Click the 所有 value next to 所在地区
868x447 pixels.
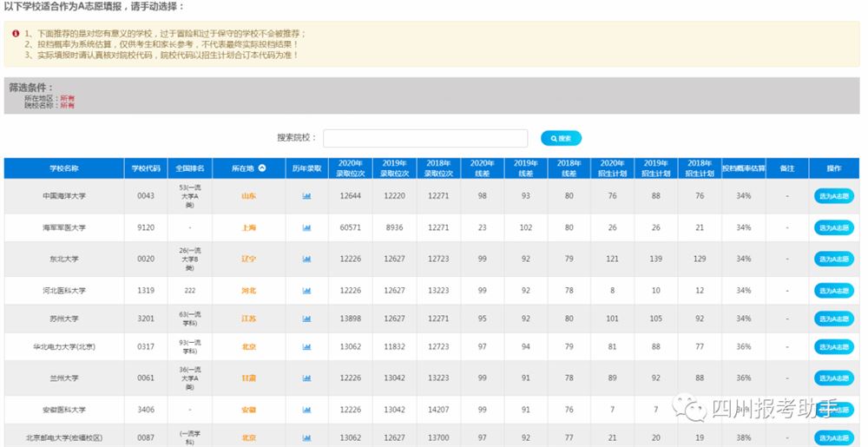(68, 98)
